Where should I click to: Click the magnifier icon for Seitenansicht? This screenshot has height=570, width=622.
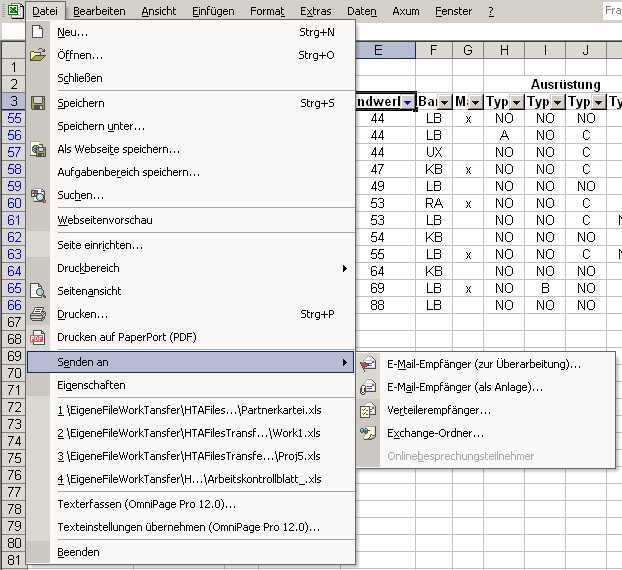38,291
